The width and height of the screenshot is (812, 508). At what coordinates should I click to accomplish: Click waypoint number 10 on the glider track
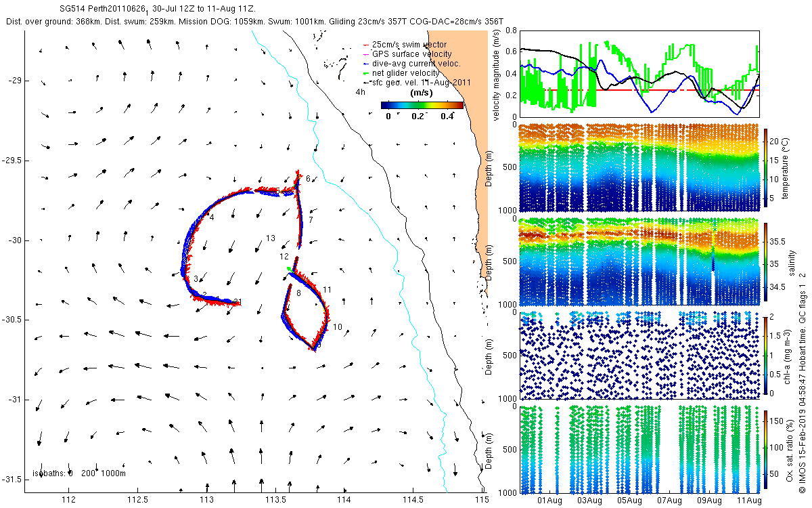tap(338, 327)
